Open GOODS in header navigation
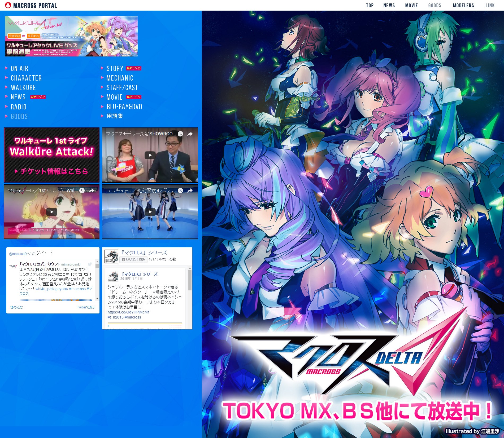The height and width of the screenshot is (438, 504). [x=435, y=5]
